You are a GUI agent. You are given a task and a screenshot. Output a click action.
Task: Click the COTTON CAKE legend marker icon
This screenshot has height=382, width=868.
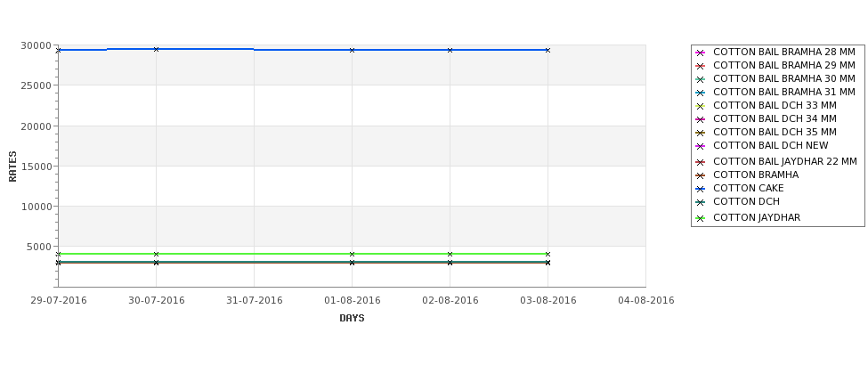pyautogui.click(x=701, y=189)
